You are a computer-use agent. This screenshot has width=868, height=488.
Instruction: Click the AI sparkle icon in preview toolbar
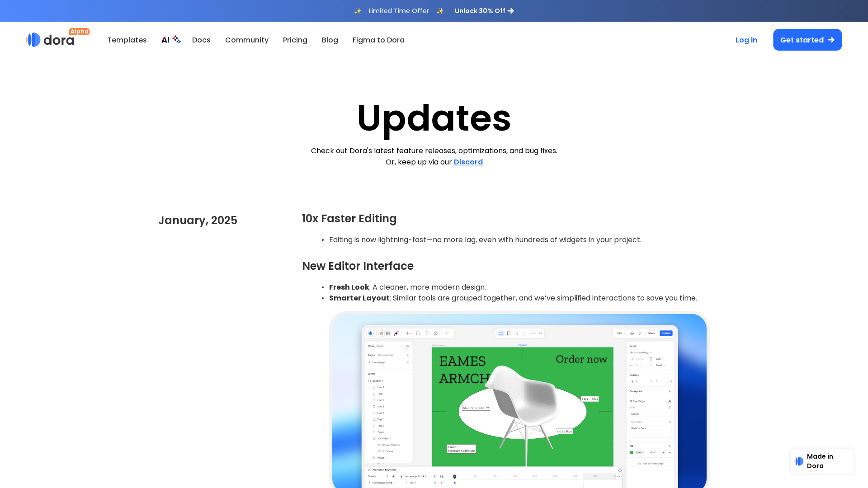(396, 333)
